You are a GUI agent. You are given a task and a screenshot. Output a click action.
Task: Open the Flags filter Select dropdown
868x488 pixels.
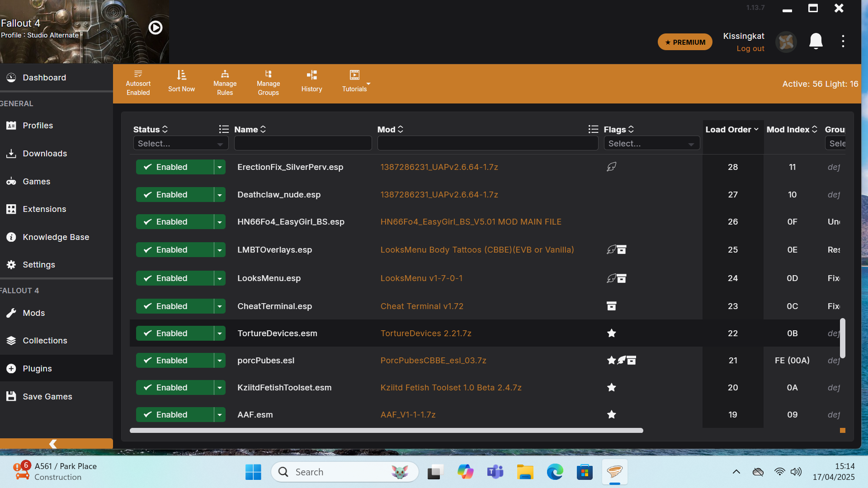[651, 143]
